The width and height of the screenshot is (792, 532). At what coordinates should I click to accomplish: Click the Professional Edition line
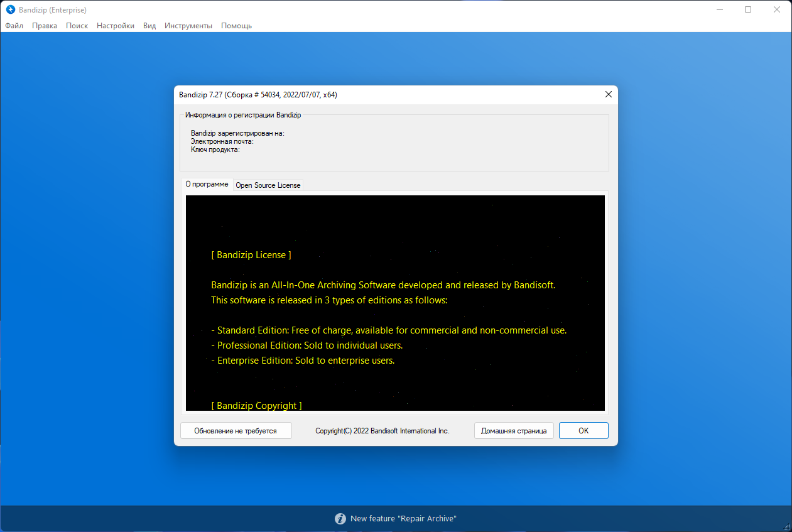tap(307, 345)
